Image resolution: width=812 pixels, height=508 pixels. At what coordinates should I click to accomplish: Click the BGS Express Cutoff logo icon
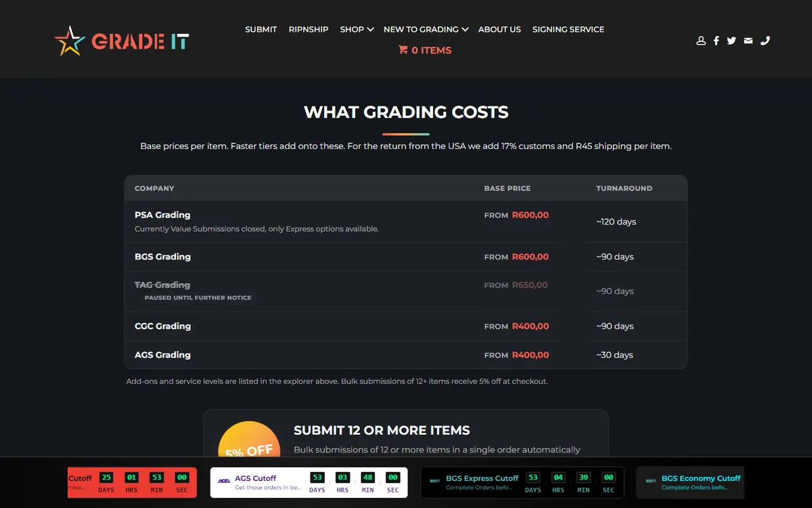coord(435,482)
